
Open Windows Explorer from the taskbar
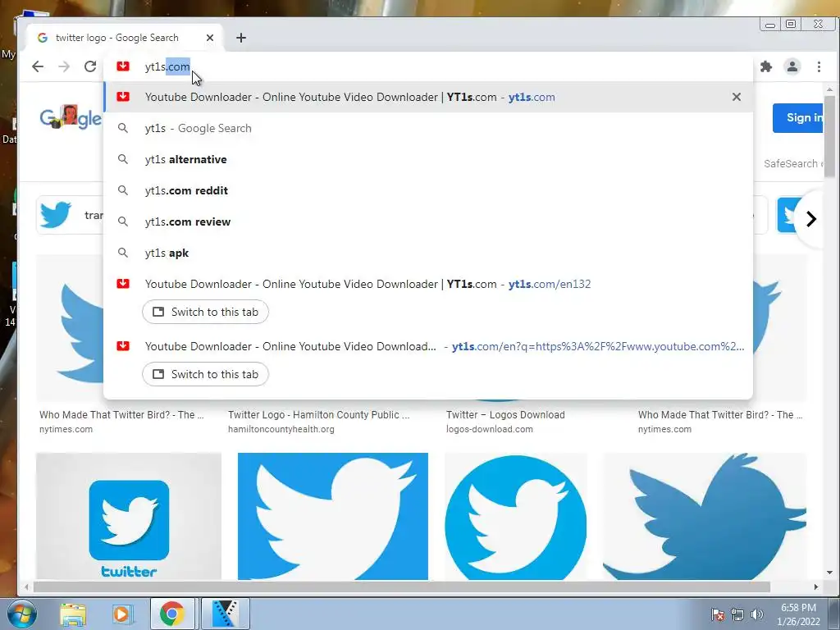click(x=73, y=614)
